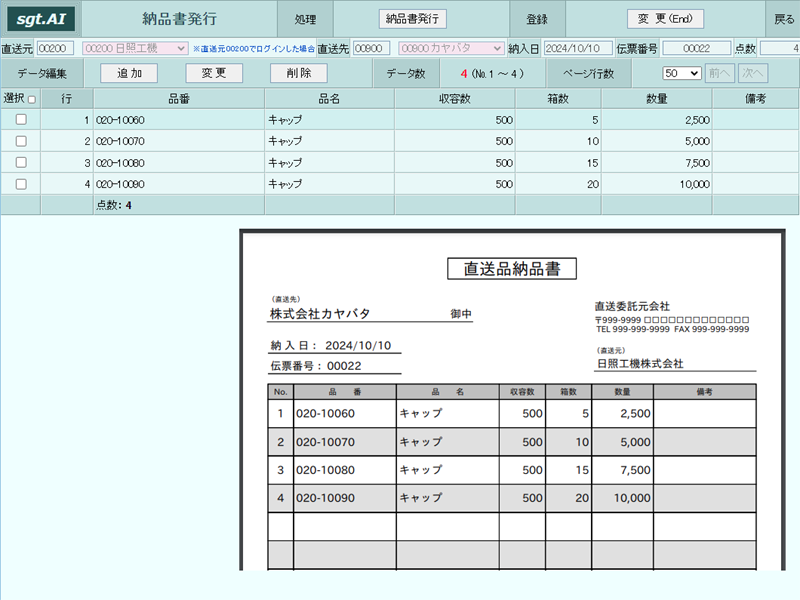
Task: Click quantity cell 2,500 in grid
Action: tap(657, 120)
